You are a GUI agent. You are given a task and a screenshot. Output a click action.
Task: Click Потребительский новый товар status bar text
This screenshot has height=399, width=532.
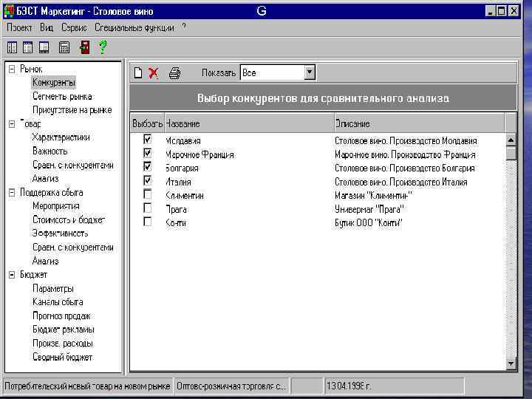pos(87,386)
